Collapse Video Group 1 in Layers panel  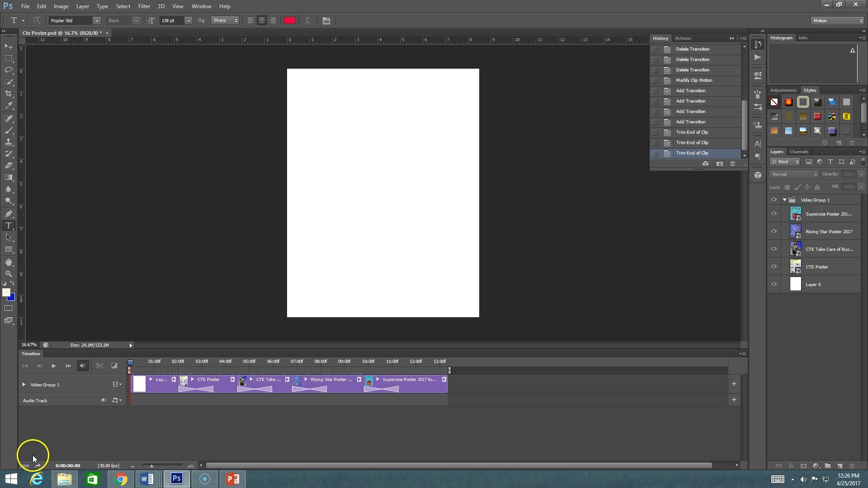(x=785, y=200)
